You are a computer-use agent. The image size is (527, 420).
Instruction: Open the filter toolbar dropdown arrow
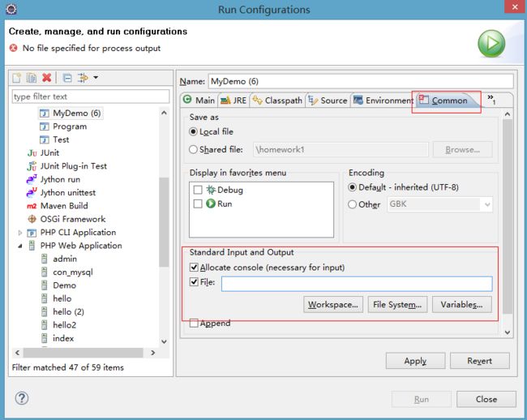[x=96, y=78]
